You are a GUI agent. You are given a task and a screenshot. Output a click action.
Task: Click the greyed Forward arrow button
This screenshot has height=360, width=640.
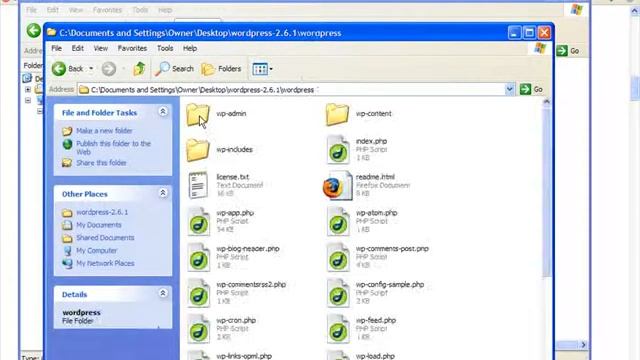[x=109, y=69]
